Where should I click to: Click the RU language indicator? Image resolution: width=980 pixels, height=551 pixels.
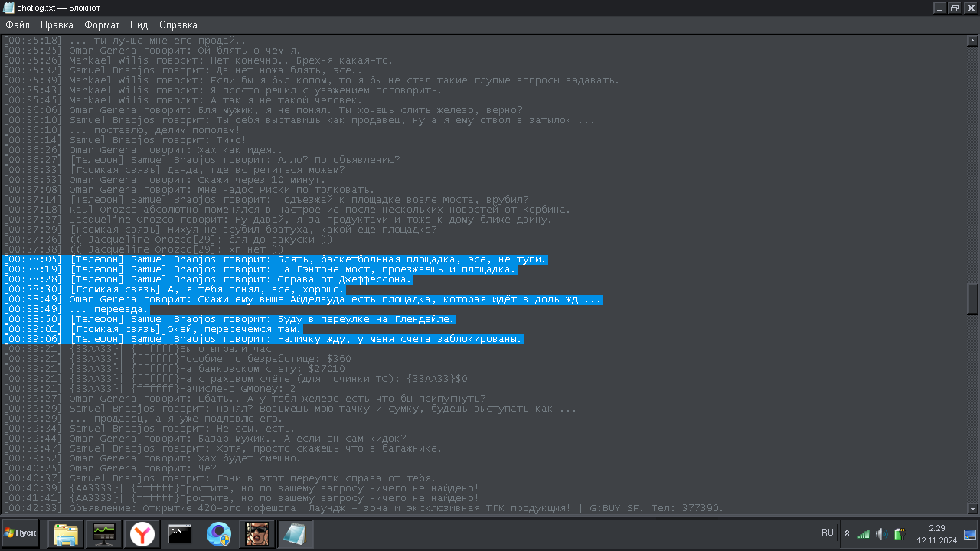[828, 533]
